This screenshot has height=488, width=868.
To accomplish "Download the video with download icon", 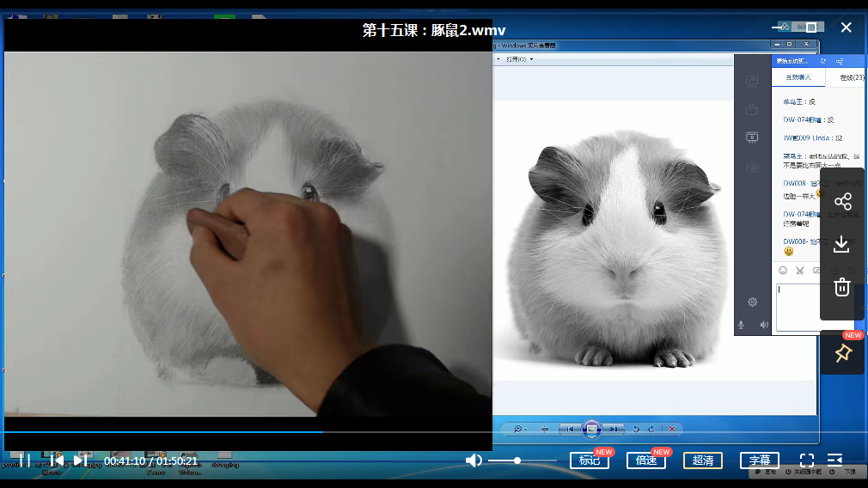I will (841, 244).
